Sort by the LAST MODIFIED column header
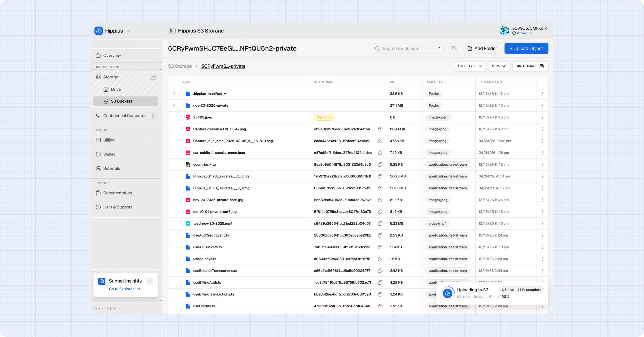 (x=490, y=82)
